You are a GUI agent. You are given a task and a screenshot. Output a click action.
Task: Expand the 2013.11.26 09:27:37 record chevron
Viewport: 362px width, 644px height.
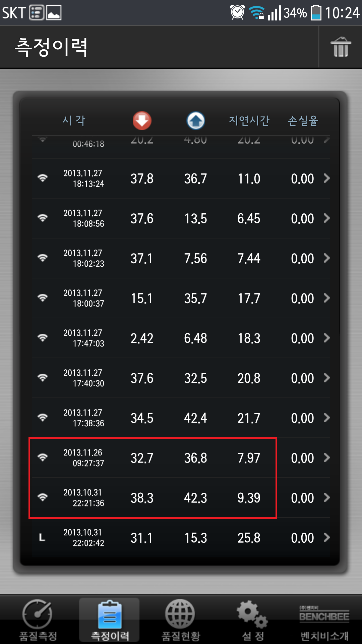[326, 458]
